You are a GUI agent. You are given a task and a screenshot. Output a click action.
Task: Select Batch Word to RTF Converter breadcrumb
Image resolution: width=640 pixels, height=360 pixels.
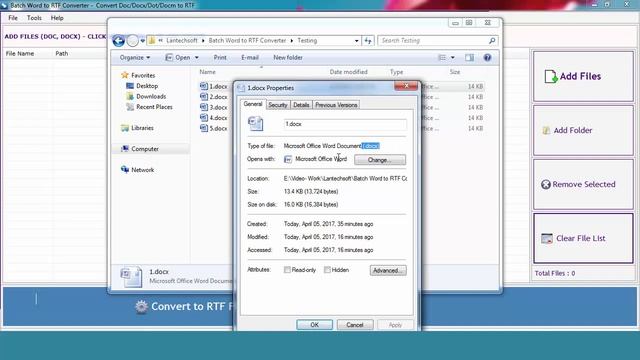pyautogui.click(x=247, y=41)
